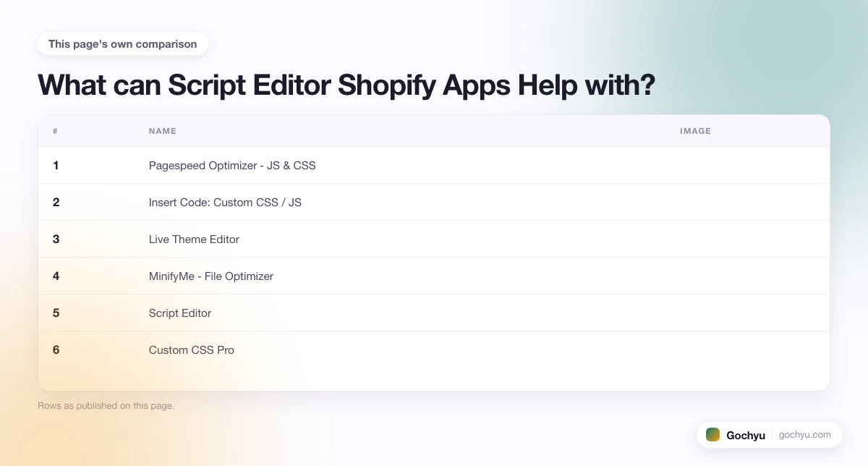
Task: Select the "Script Editor" entry
Action: pyautogui.click(x=180, y=313)
